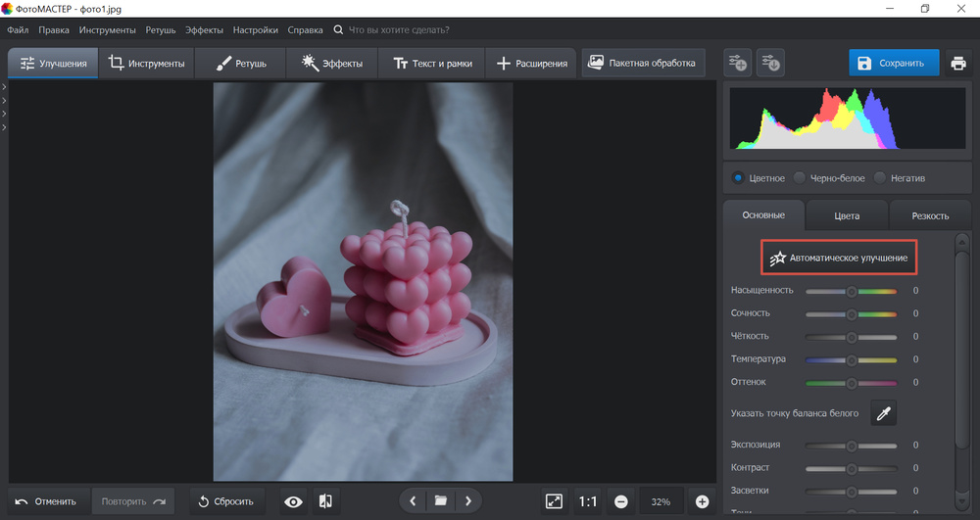
Task: Expand the top left side panel chevron
Action: 4,88
